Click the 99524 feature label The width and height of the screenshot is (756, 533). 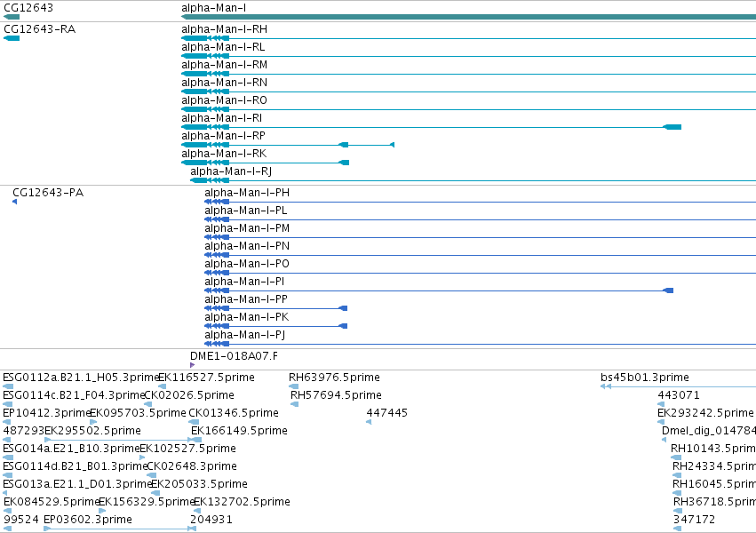pos(21,520)
